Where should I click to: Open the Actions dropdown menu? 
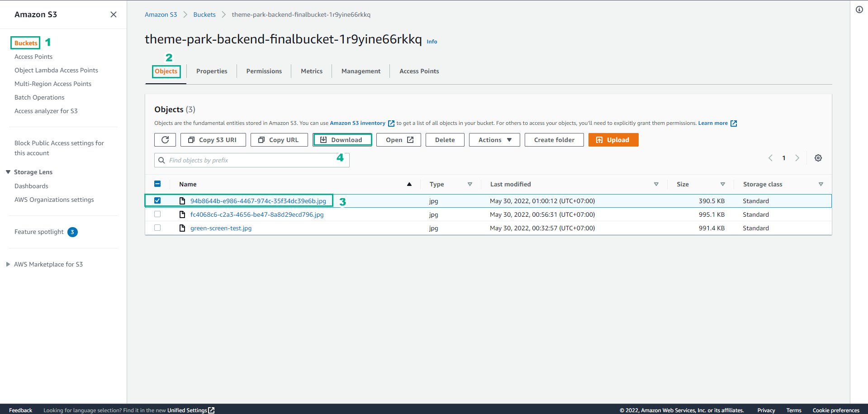click(494, 140)
